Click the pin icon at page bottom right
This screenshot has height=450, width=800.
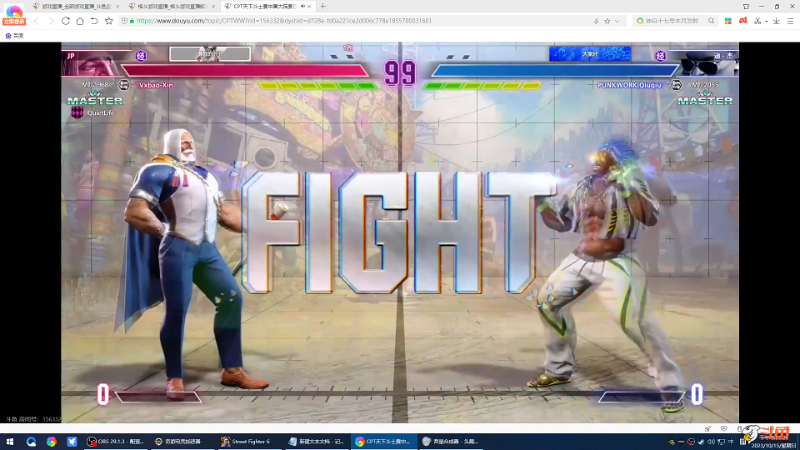(708, 429)
